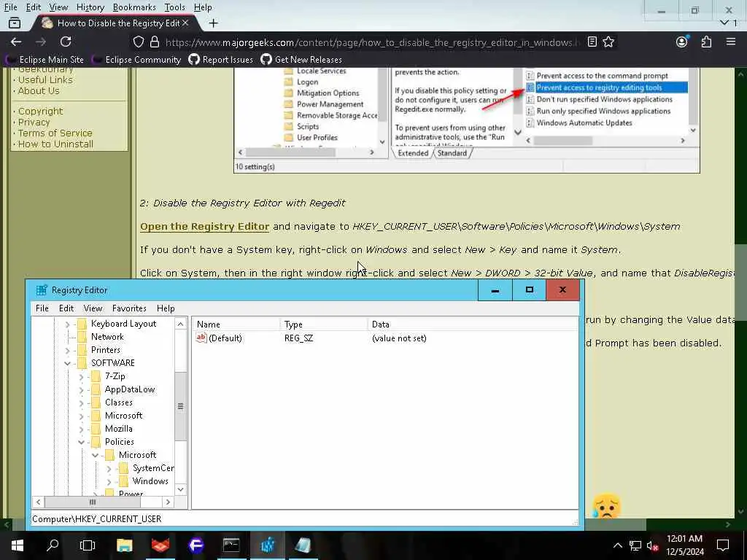Collapse the Policies key
This screenshot has height=560, width=747.
tap(81, 443)
